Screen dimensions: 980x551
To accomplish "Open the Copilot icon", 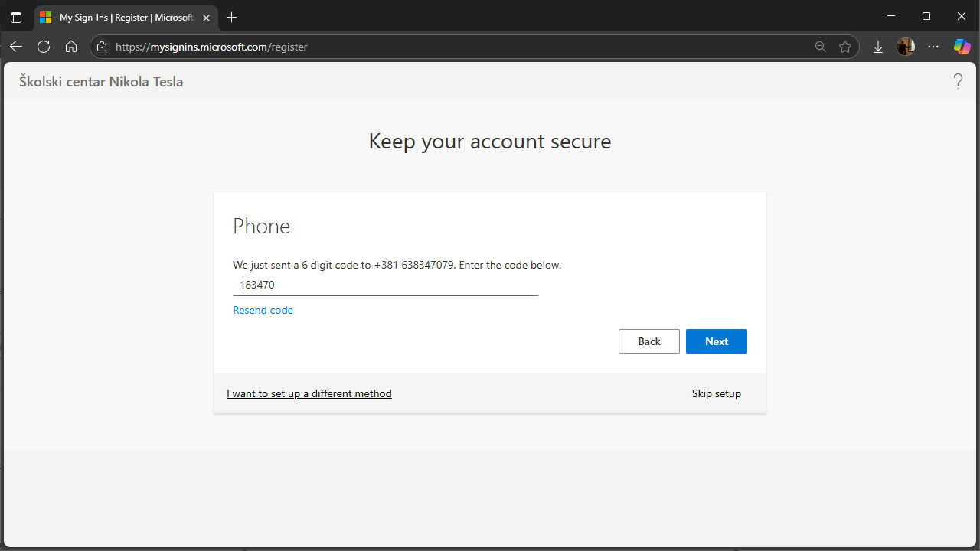I will (x=962, y=47).
